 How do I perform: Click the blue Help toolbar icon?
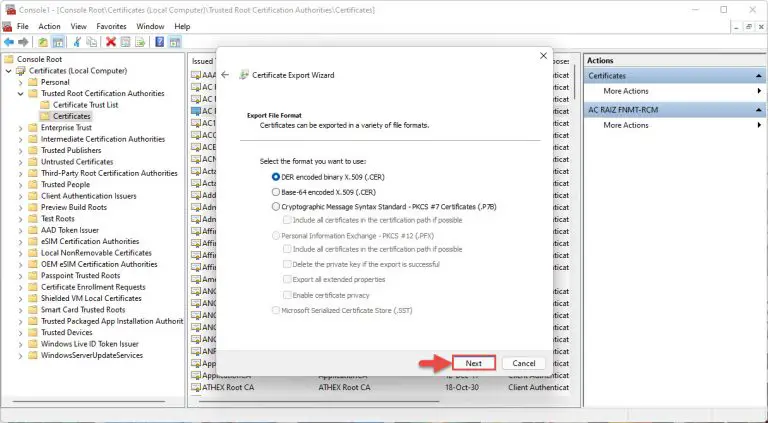pyautogui.click(x=160, y=42)
